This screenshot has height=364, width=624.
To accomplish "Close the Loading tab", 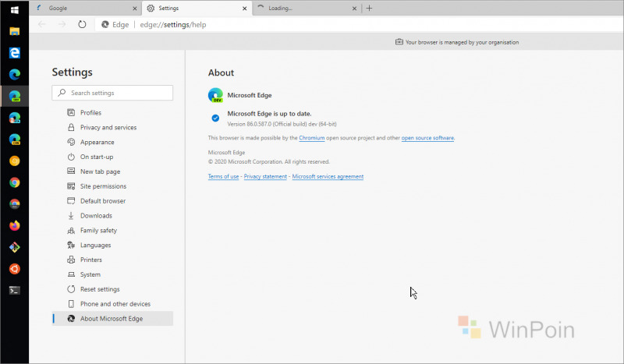I will pos(354,9).
